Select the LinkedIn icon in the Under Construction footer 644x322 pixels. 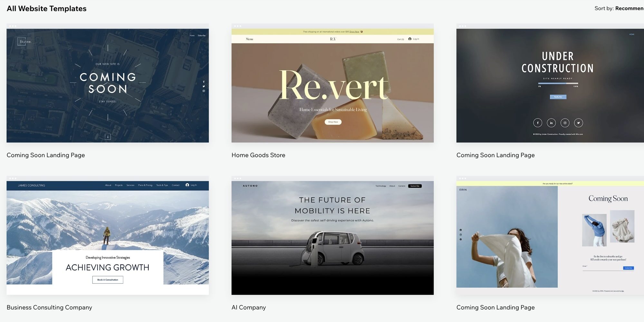551,123
